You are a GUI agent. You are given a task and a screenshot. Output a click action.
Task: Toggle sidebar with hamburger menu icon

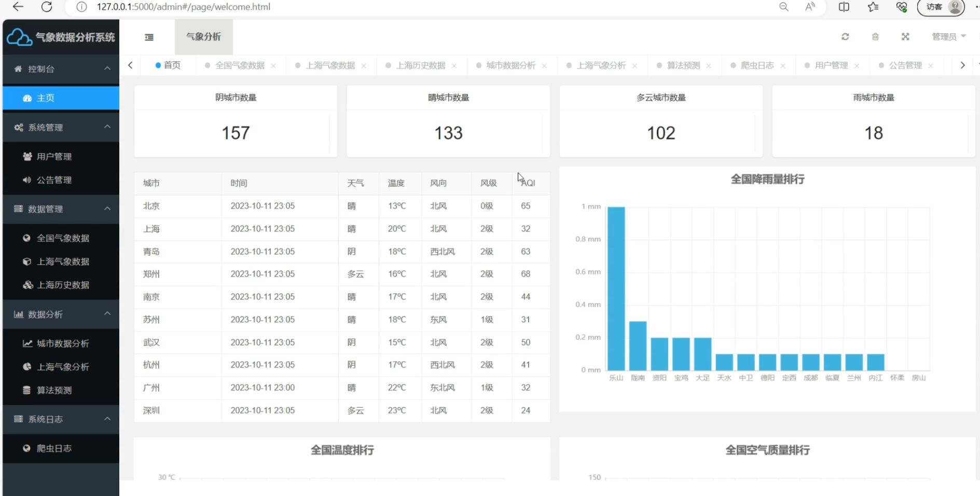tap(149, 37)
